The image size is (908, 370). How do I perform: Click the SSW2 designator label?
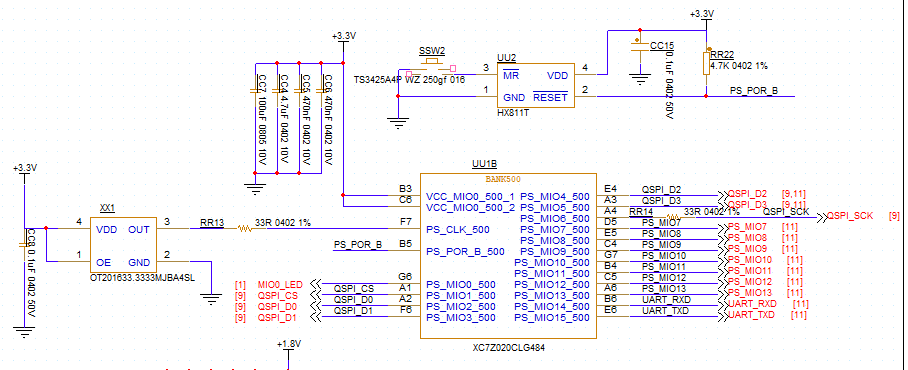tap(431, 51)
